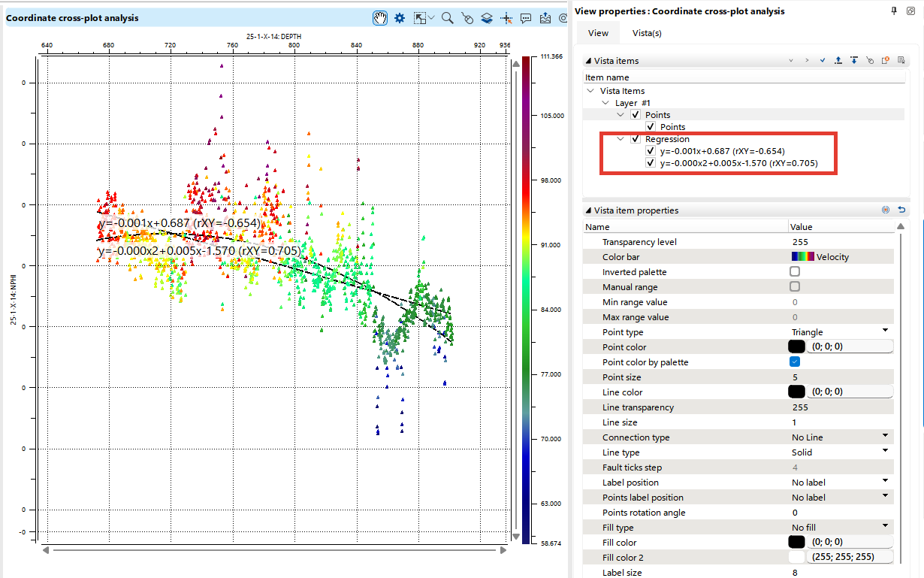The image size is (924, 578).
Task: Select the linear regression y=-0.001x+0.687 item
Action: pos(722,151)
